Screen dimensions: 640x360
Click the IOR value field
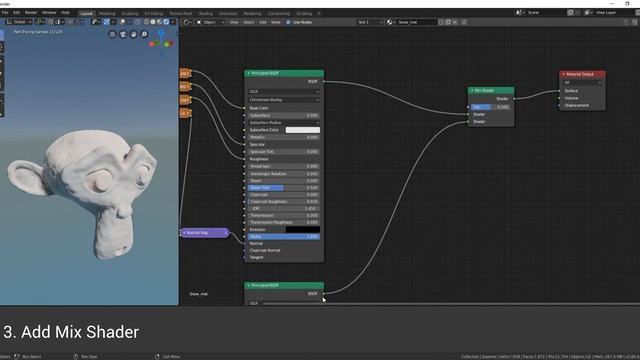click(284, 208)
